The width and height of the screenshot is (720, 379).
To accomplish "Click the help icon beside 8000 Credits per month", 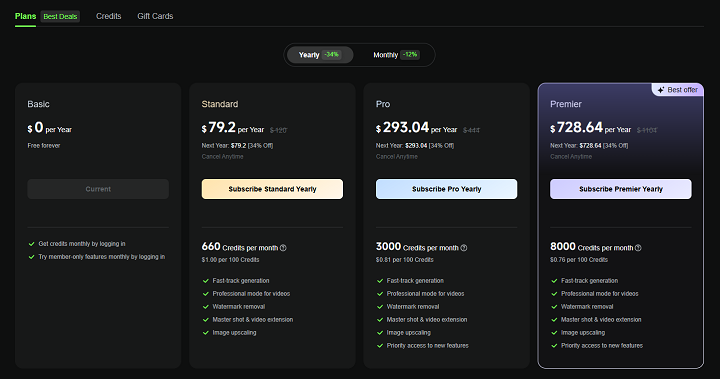I will click(638, 248).
